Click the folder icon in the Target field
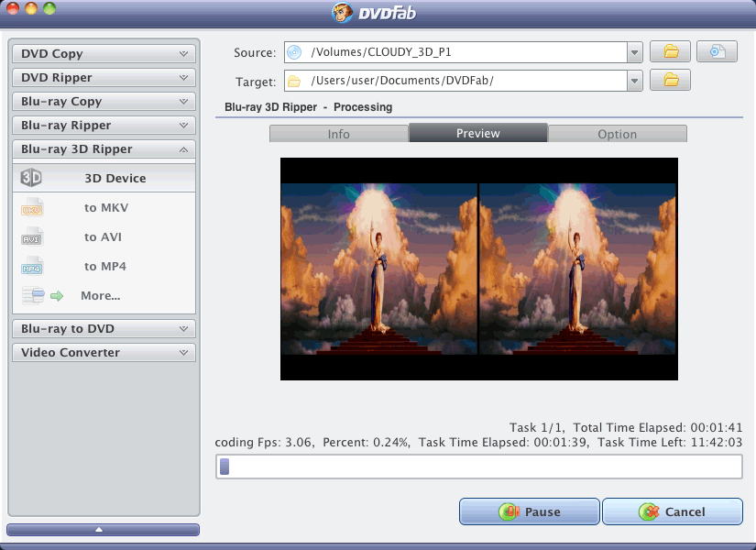The height and width of the screenshot is (550, 756). point(294,81)
